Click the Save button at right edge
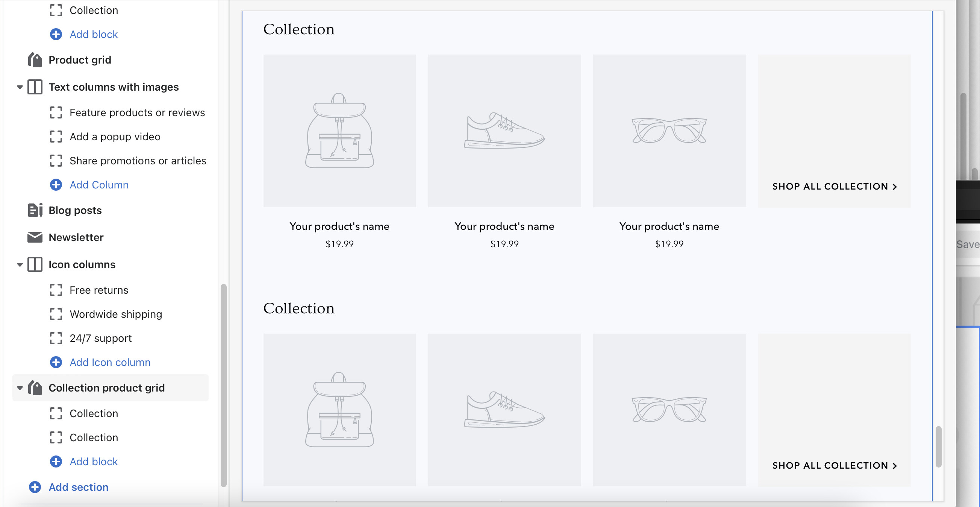Viewport: 980px width, 507px height. (968, 244)
